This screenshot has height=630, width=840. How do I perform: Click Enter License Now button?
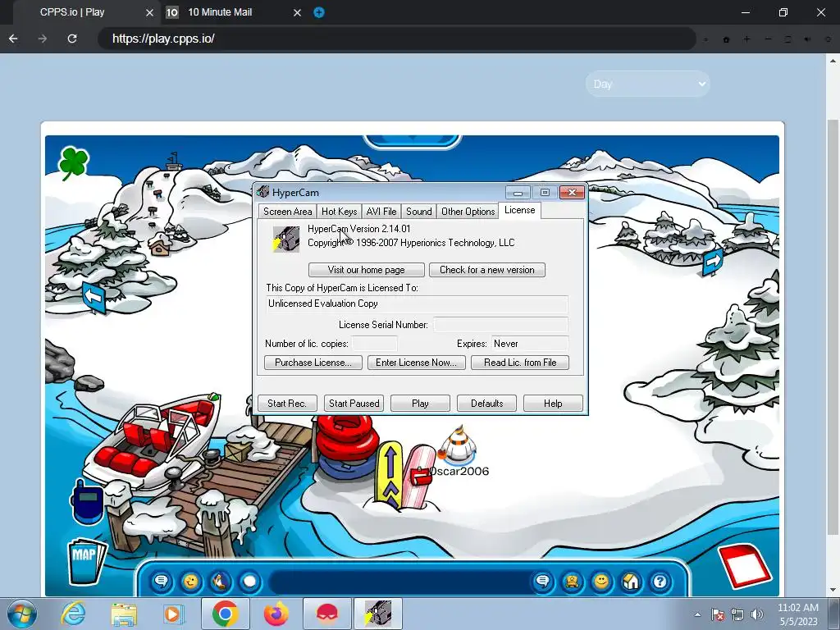tap(416, 363)
